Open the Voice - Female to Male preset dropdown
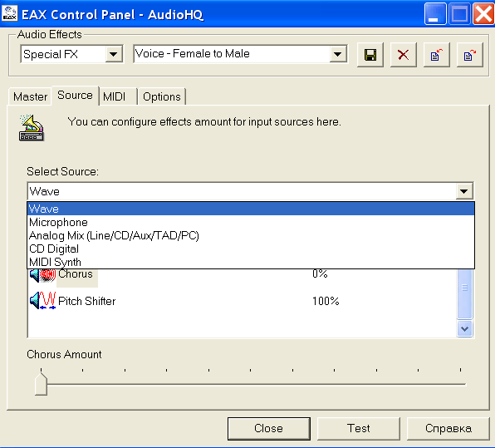The image size is (495, 448). point(338,54)
